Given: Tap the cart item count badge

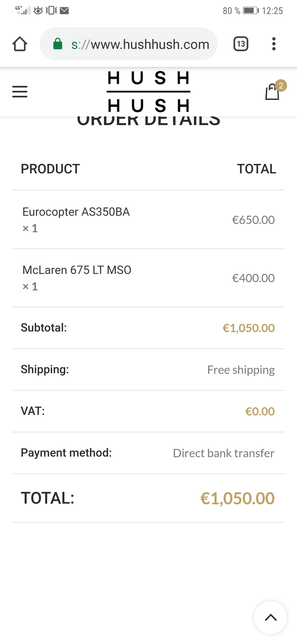Looking at the screenshot, I should point(281,86).
